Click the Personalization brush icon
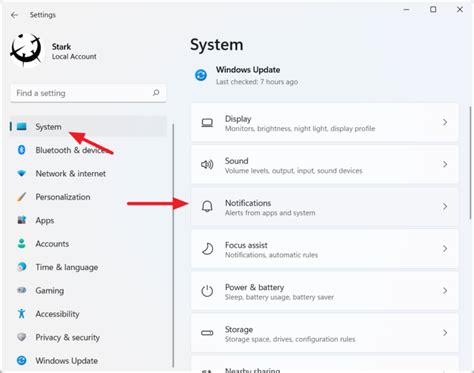 point(21,197)
